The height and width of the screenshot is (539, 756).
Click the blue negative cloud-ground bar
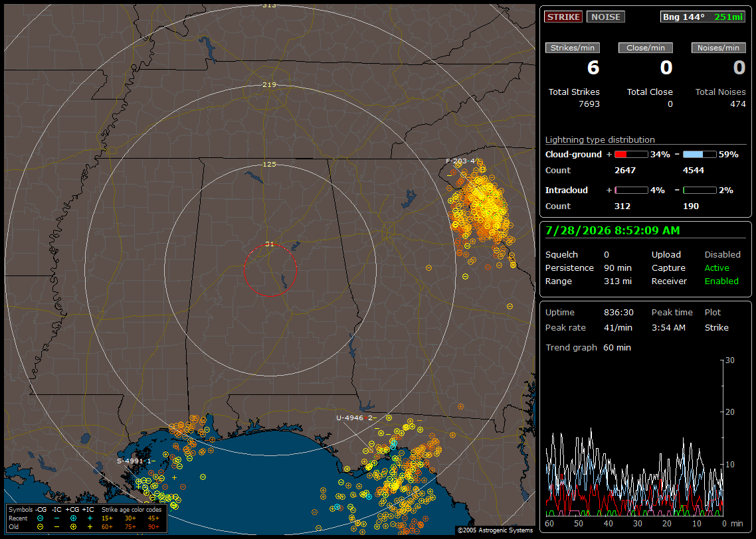700,155
